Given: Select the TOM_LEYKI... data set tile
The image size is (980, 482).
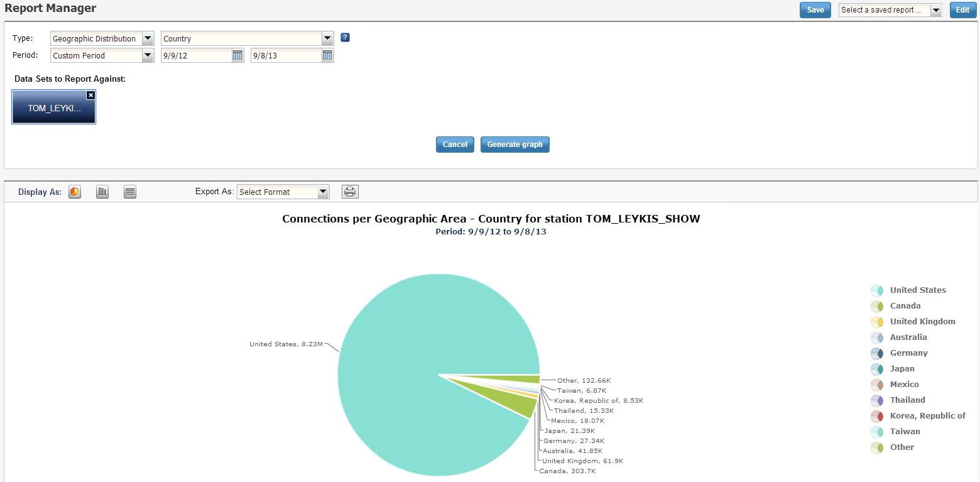Looking at the screenshot, I should [53, 107].
